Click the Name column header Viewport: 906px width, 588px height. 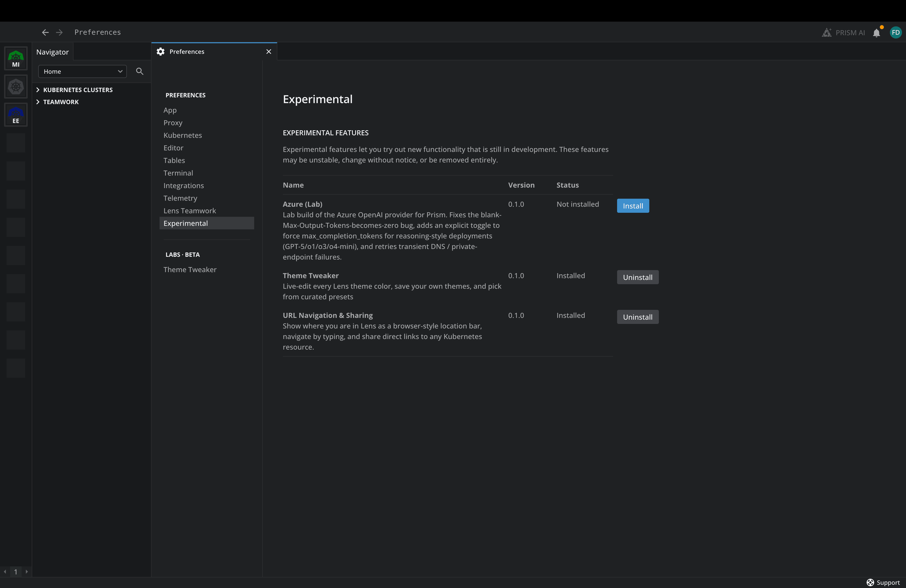click(293, 185)
